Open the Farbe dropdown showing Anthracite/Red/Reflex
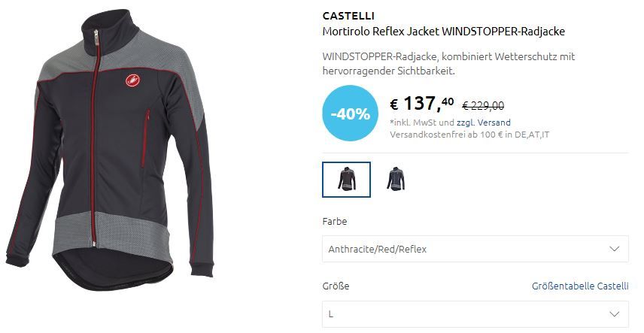The image size is (644, 333). [475, 249]
